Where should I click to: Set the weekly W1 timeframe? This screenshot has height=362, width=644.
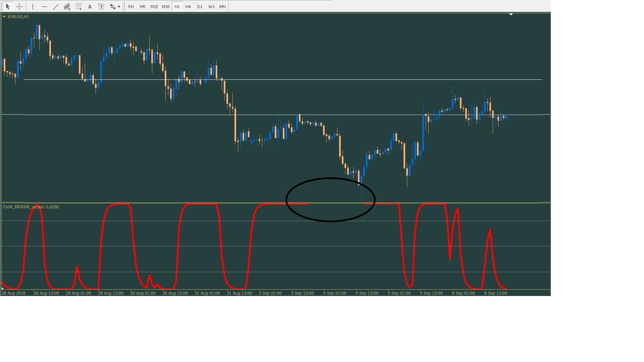(211, 6)
